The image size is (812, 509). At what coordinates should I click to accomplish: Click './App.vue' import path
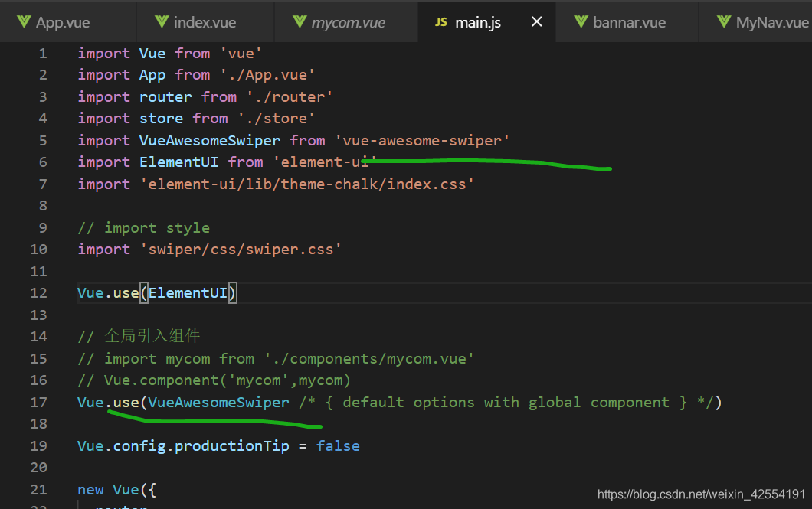pyautogui.click(x=267, y=75)
